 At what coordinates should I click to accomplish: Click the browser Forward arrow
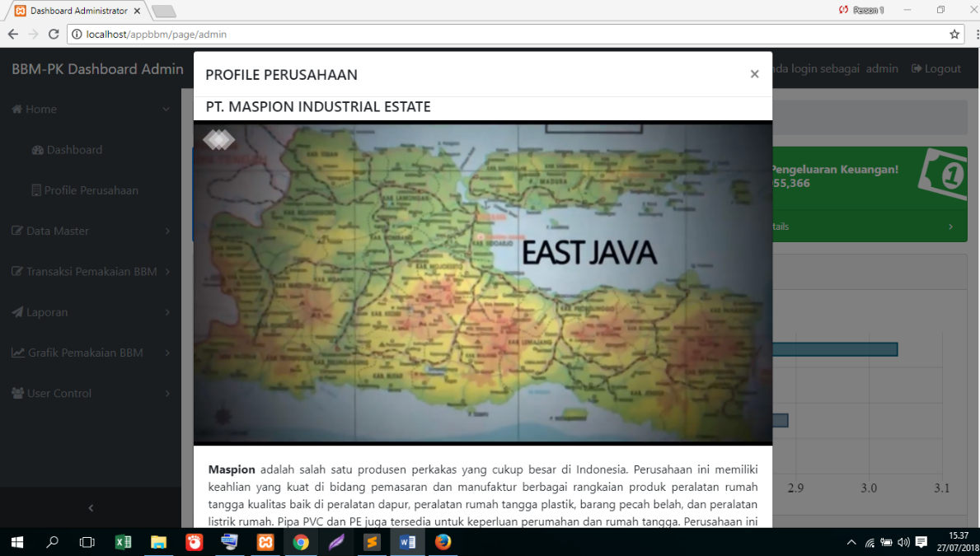coord(33,35)
